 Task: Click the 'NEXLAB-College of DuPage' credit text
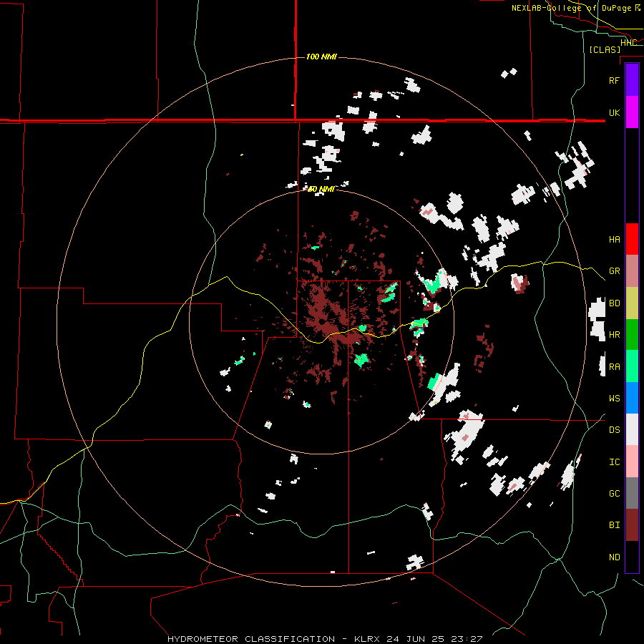[571, 8]
